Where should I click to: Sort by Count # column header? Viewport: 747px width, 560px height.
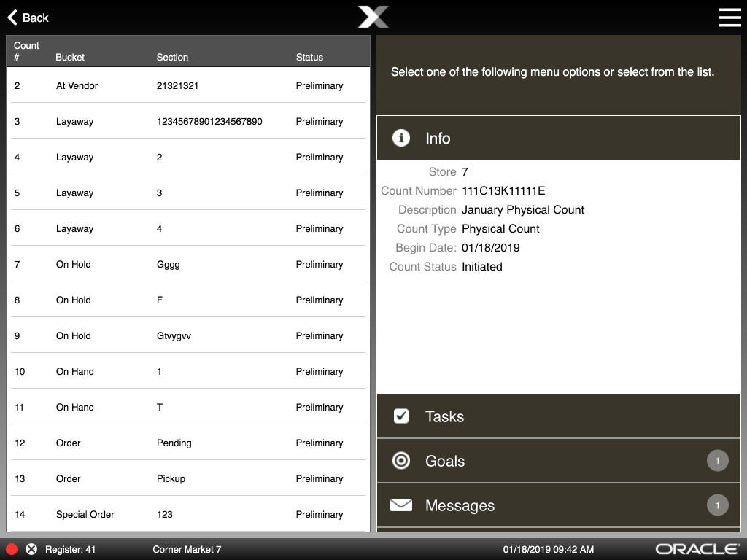(26, 51)
